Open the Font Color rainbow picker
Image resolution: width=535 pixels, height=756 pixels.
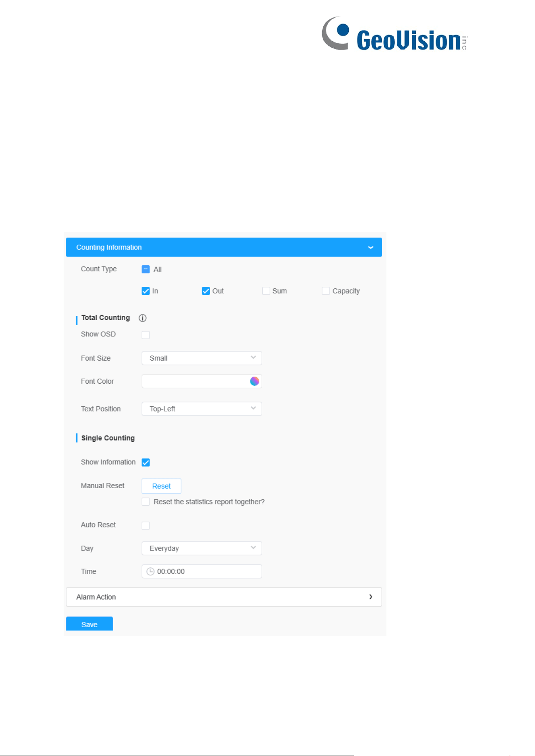255,381
